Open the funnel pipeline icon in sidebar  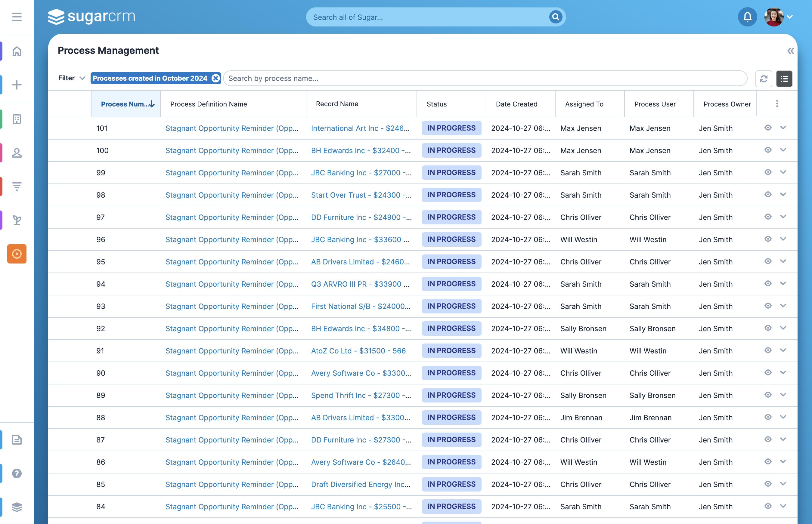coord(17,186)
